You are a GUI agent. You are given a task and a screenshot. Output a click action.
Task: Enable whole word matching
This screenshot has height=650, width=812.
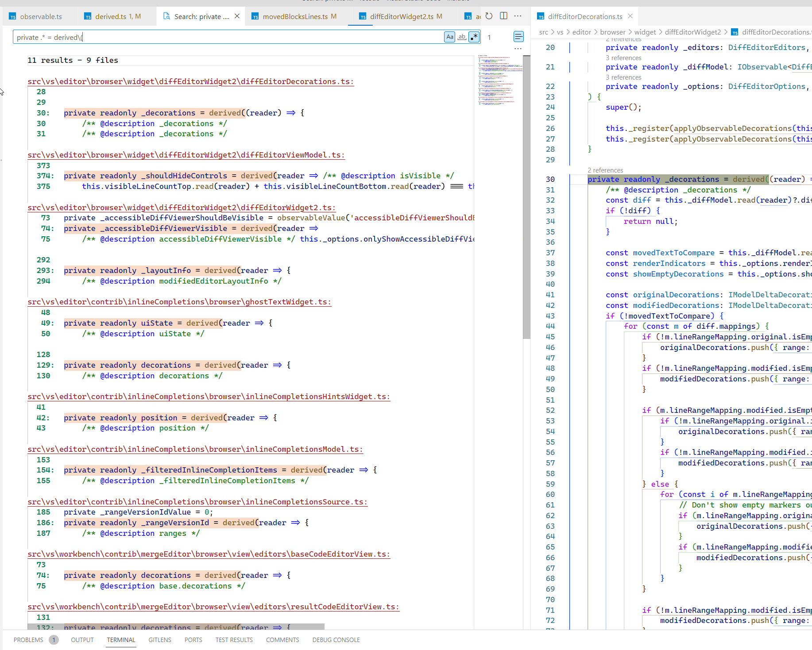coord(462,37)
